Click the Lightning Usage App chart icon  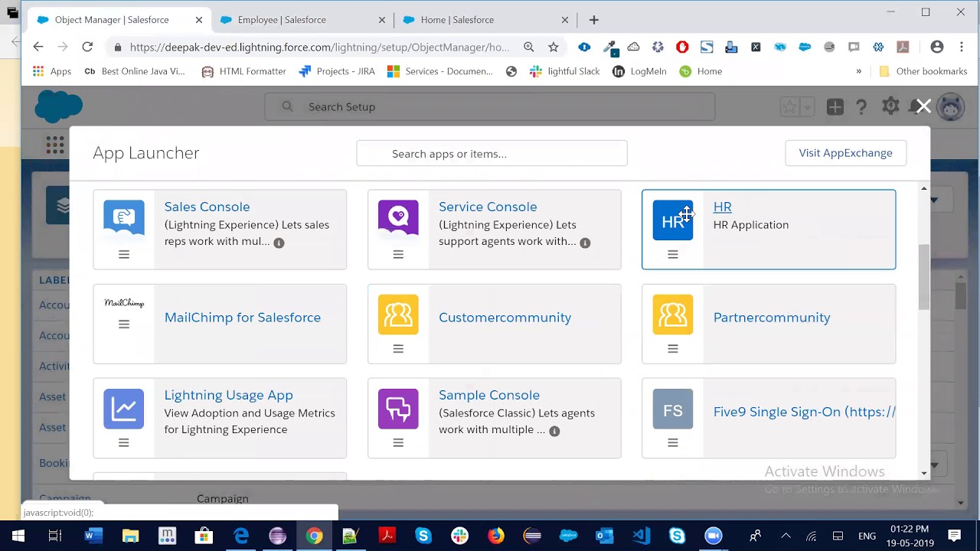(124, 409)
